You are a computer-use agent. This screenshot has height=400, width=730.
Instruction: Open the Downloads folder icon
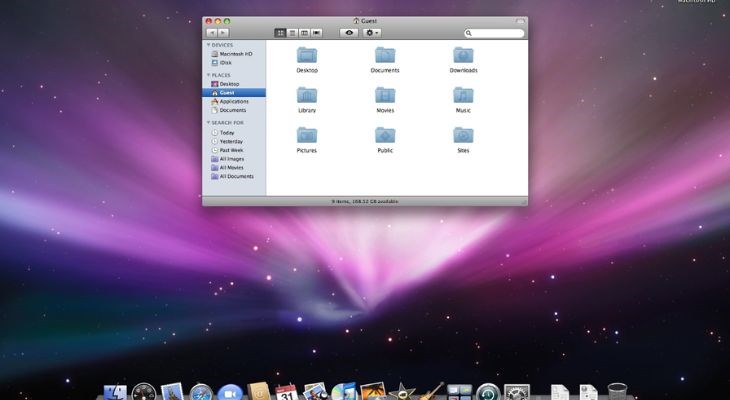[x=463, y=55]
